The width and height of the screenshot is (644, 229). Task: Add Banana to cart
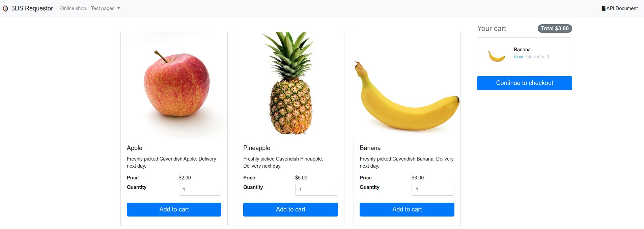pos(407,209)
